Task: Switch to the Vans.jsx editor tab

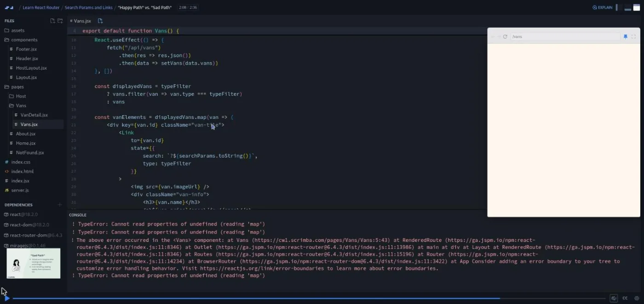Action: [80, 21]
